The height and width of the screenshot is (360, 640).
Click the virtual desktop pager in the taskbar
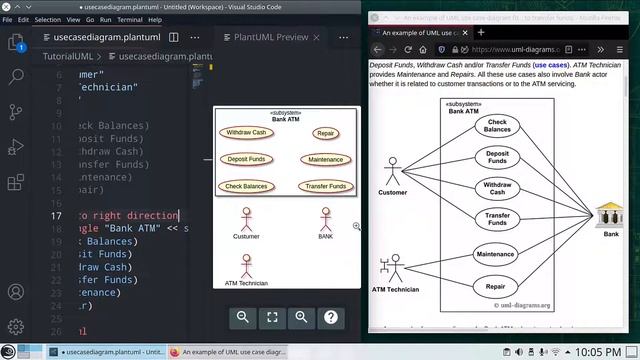[x=29, y=352]
